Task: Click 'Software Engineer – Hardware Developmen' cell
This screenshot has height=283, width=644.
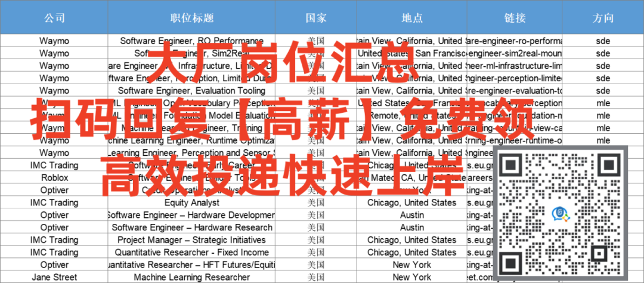Action: point(192,215)
